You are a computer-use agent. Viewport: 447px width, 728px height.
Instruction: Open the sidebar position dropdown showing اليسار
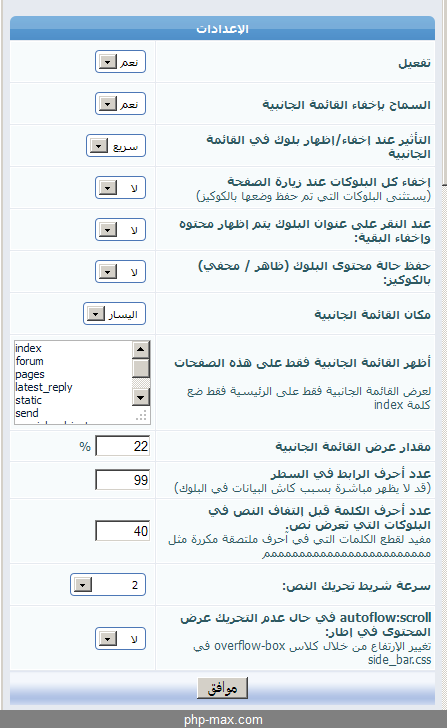114,314
